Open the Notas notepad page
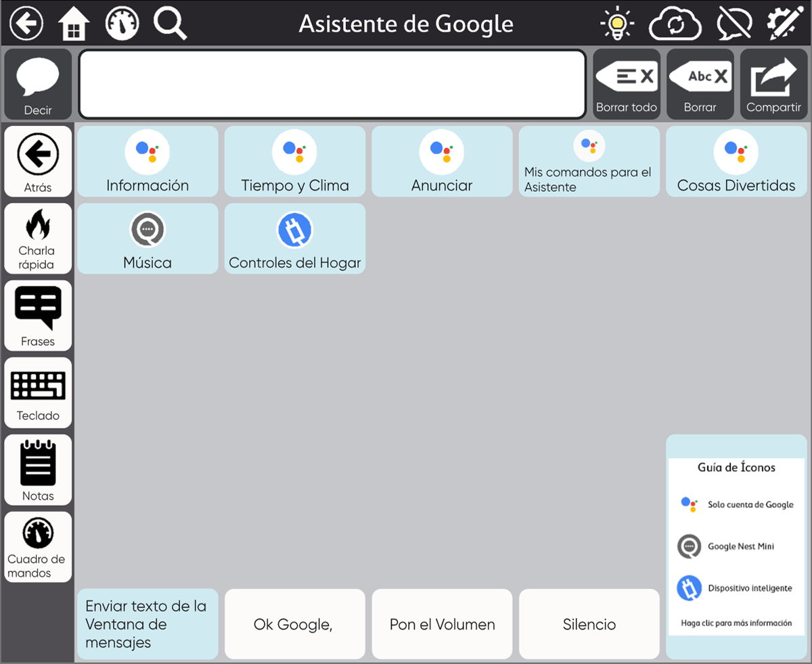 (x=38, y=470)
